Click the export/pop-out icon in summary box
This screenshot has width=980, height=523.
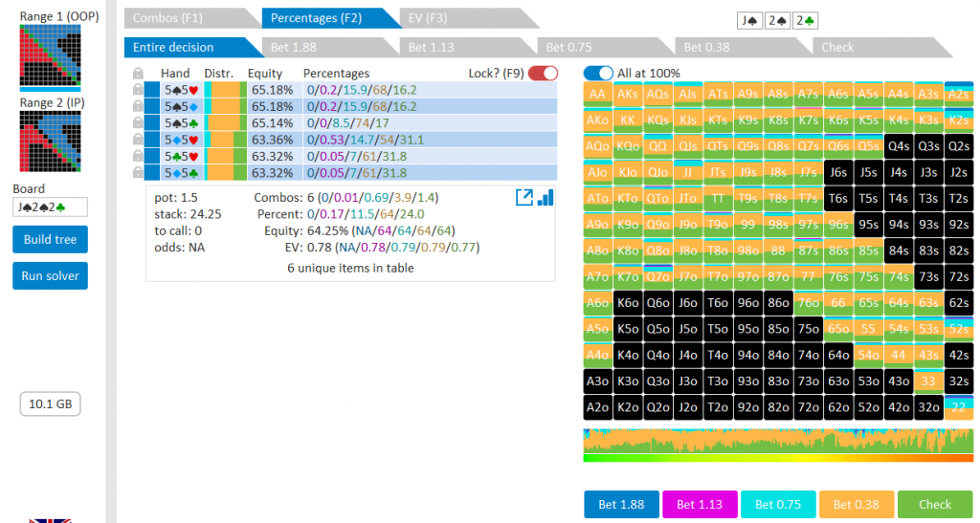[x=524, y=197]
